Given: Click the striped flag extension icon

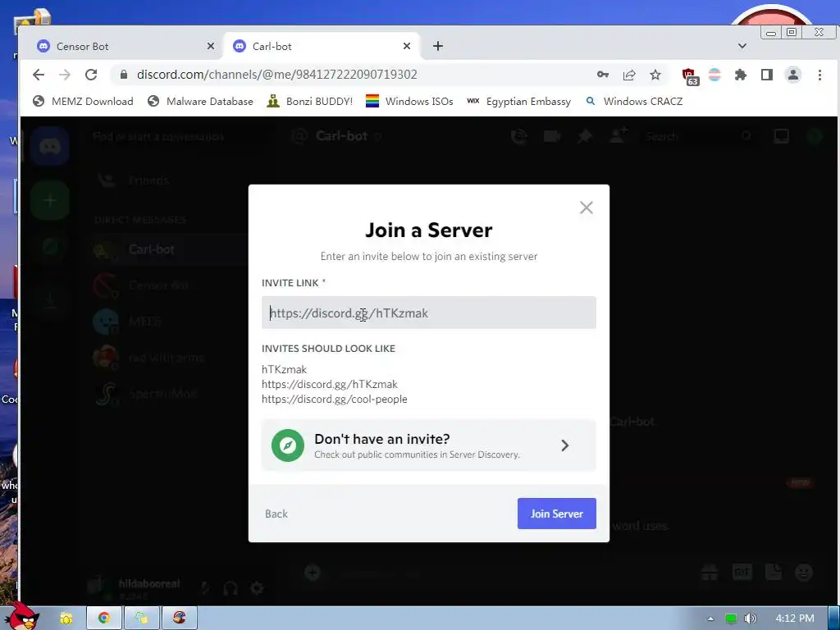Looking at the screenshot, I should point(714,75).
